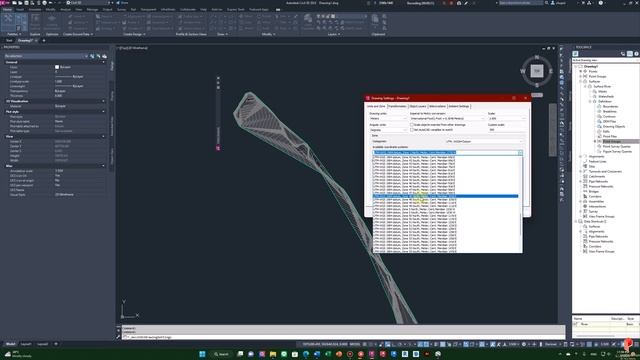Screen dimensions: 640x360
Task: Click the Quick Select icon in Properties panel
Action: point(104,56)
